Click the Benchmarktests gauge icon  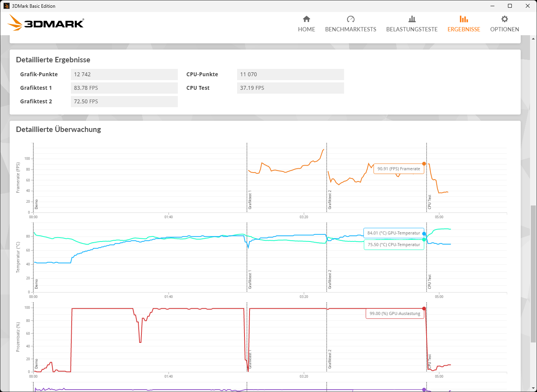click(x=351, y=19)
